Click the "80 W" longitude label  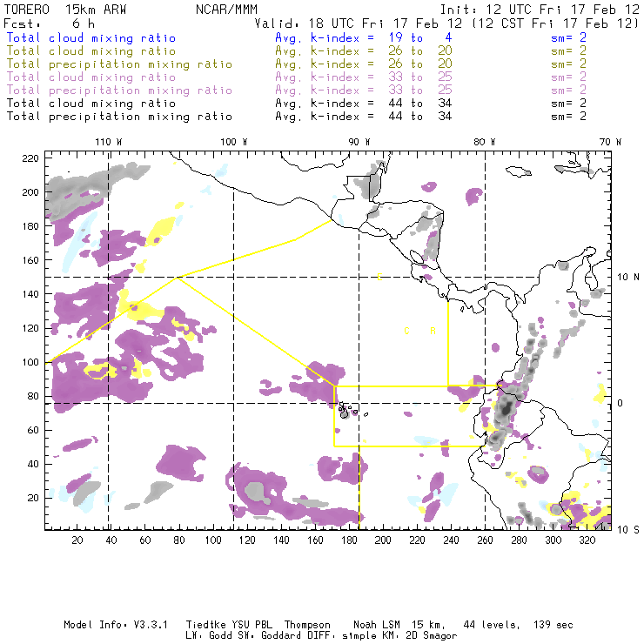tap(485, 142)
